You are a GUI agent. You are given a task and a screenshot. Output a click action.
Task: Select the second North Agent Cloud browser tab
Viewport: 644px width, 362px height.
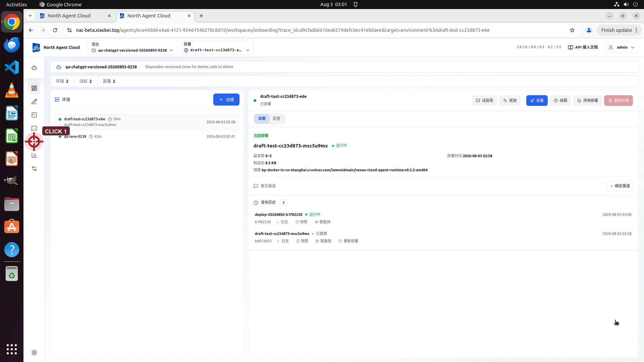(155, 16)
